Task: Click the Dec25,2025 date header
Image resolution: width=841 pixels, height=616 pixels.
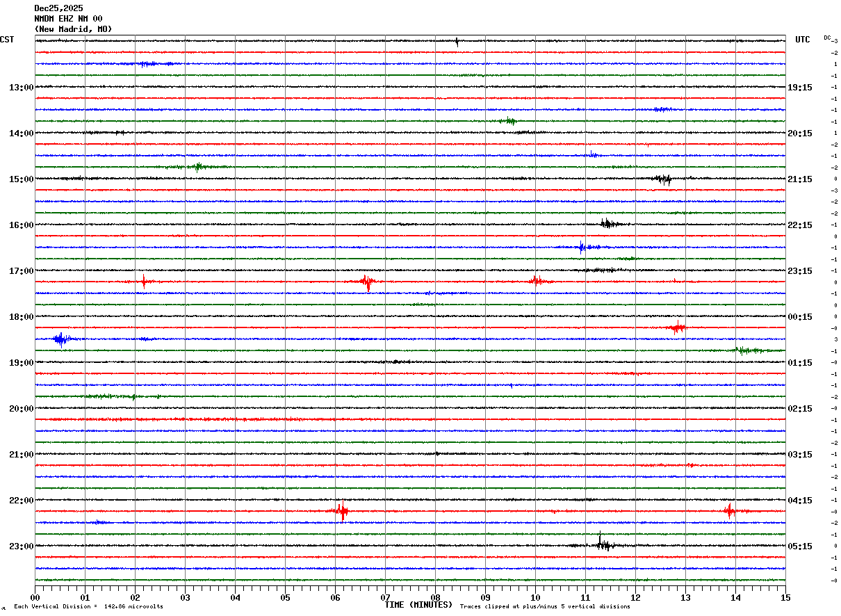Action: tap(58, 8)
